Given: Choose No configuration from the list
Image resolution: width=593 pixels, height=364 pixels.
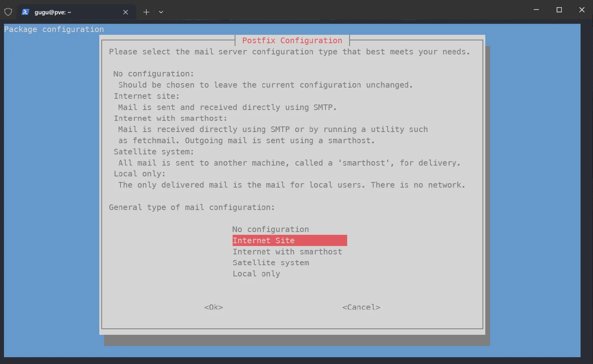Looking at the screenshot, I should (x=270, y=229).
